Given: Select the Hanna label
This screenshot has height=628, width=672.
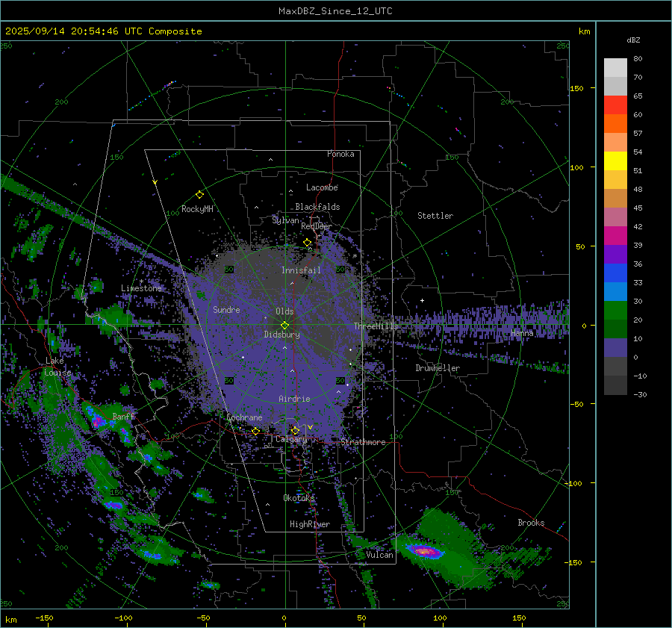Looking at the screenshot, I should click(522, 332).
